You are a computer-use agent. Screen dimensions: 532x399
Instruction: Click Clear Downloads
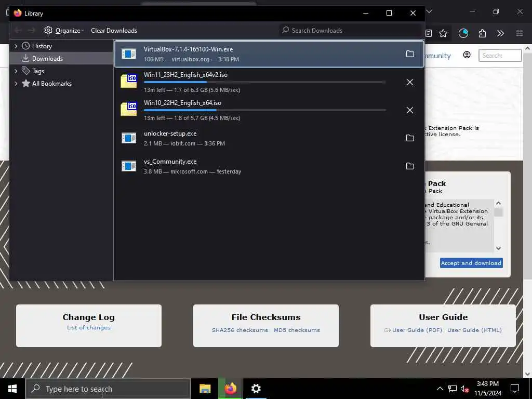click(x=114, y=31)
